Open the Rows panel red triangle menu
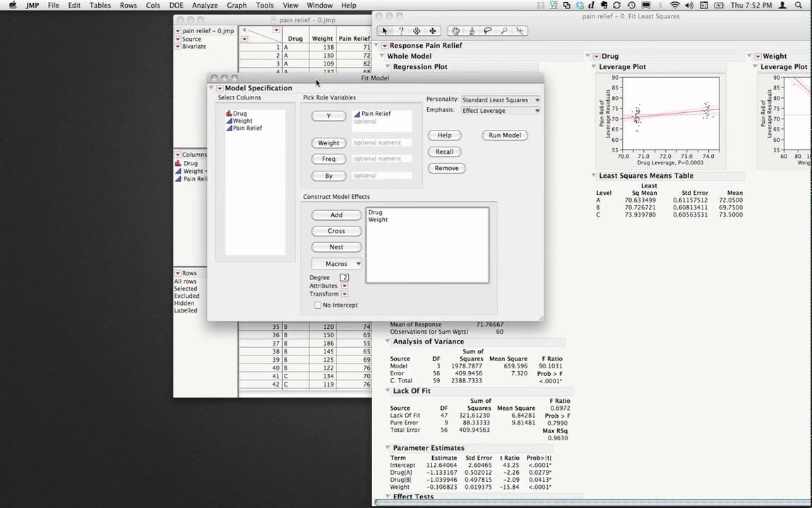This screenshot has height=508, width=812. point(178,273)
